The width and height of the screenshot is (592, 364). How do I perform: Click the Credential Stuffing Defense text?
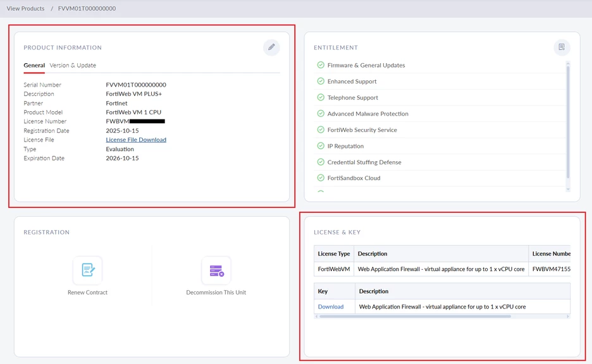[364, 162]
